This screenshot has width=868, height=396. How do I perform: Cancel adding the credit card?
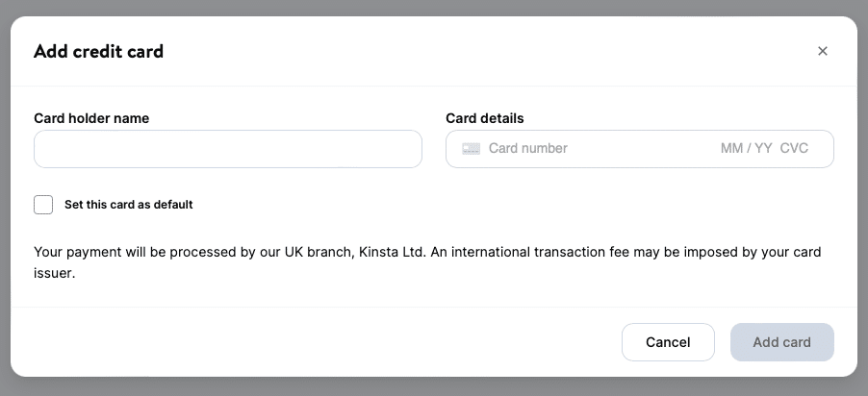click(x=668, y=342)
